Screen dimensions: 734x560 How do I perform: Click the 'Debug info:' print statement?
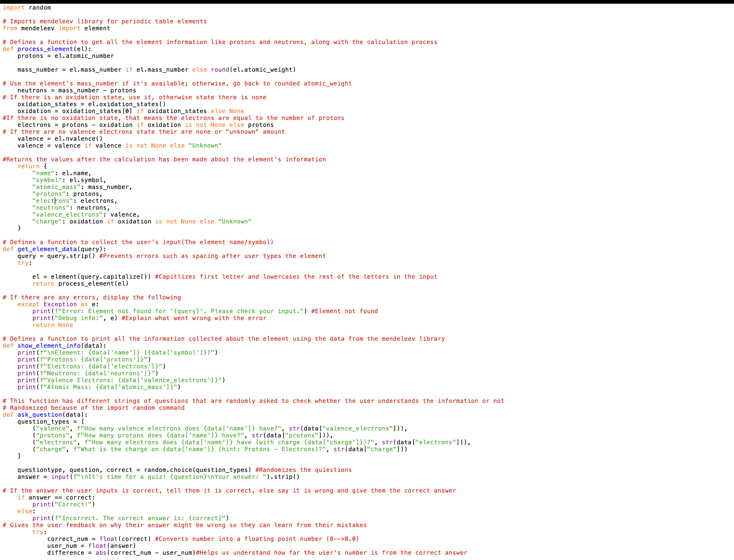pyautogui.click(x=75, y=318)
